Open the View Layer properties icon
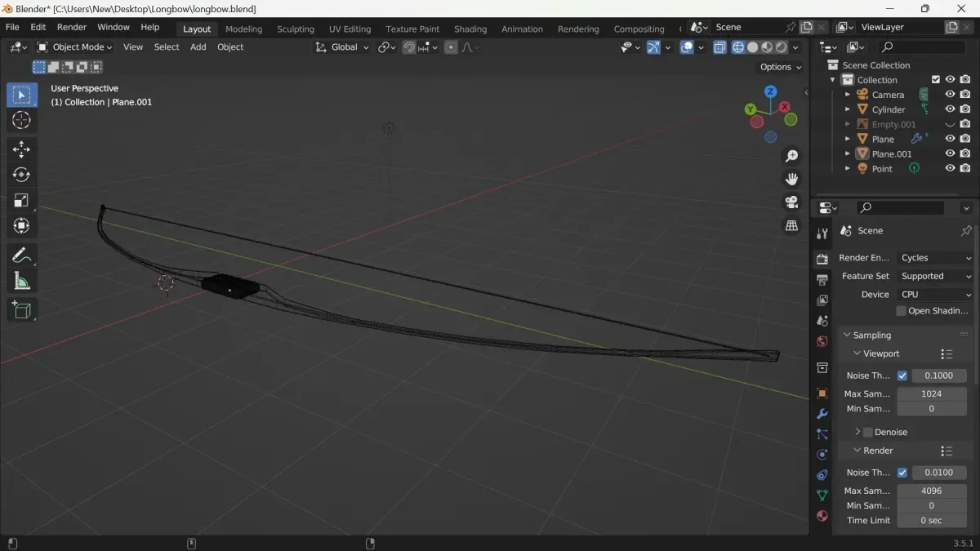Image resolution: width=980 pixels, height=551 pixels. click(822, 300)
